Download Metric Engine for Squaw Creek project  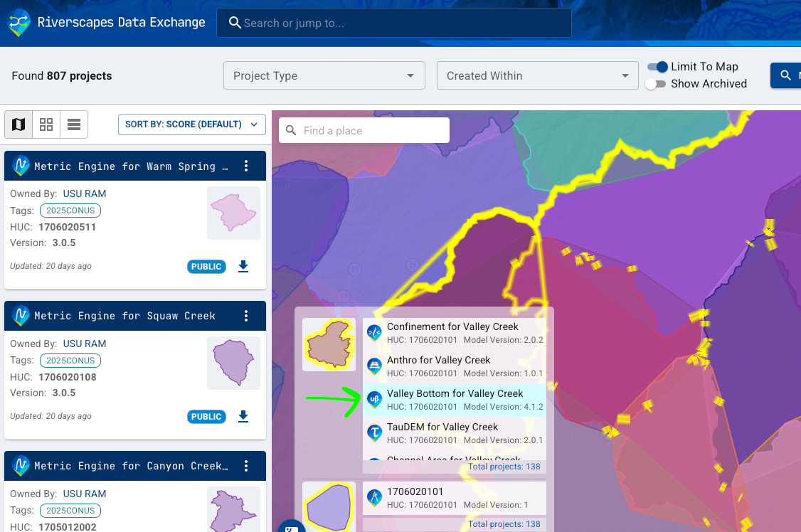243,417
